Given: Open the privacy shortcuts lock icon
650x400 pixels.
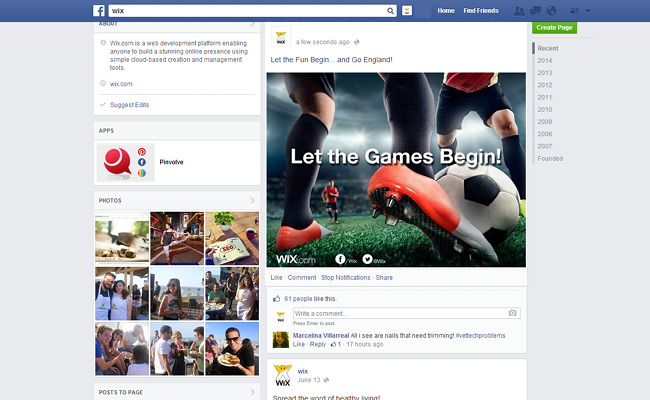Looking at the screenshot, I should click(x=574, y=11).
